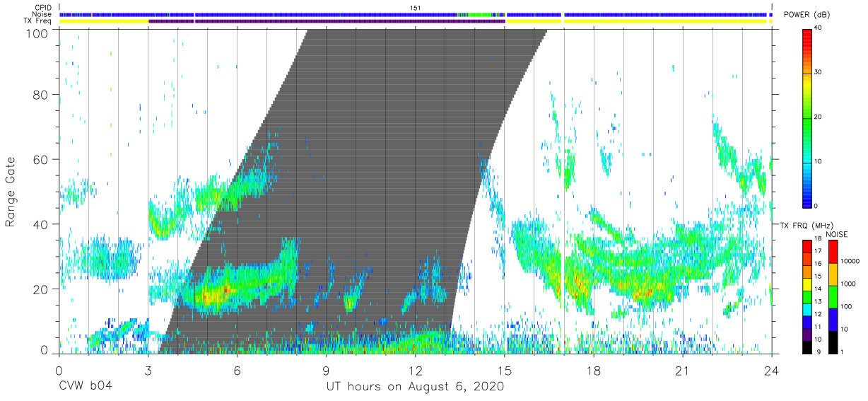Screen dimensions: 868x401
Task: Click the CVW b04 label
Action: 85,385
